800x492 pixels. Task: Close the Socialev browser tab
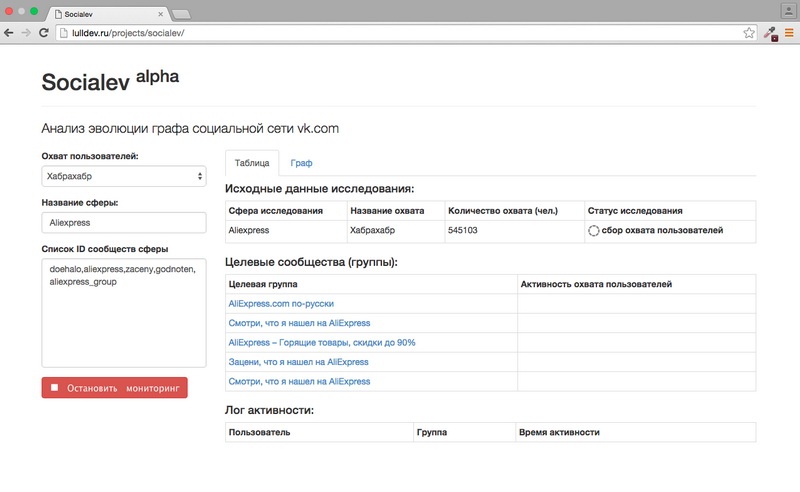tap(160, 14)
